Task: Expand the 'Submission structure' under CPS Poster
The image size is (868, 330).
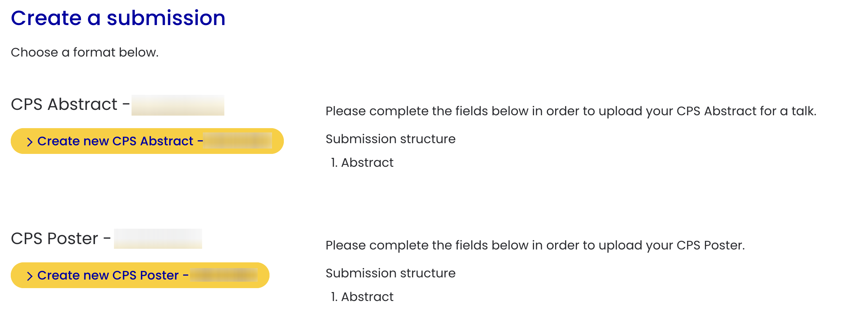Action: (x=391, y=273)
